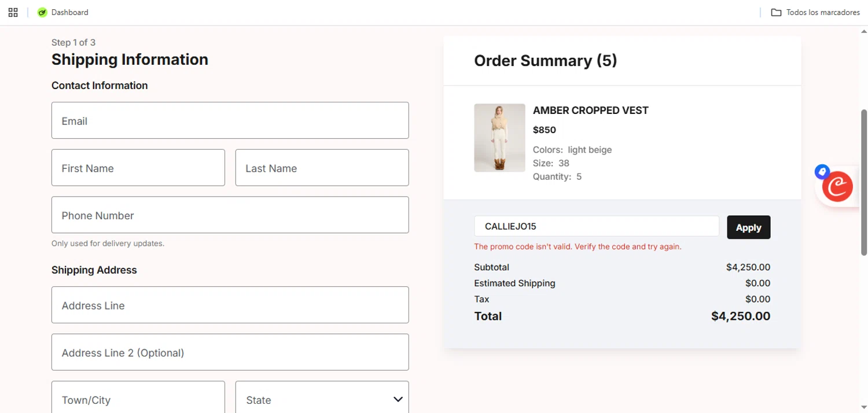Click the Order Summary (5) heading

click(545, 60)
